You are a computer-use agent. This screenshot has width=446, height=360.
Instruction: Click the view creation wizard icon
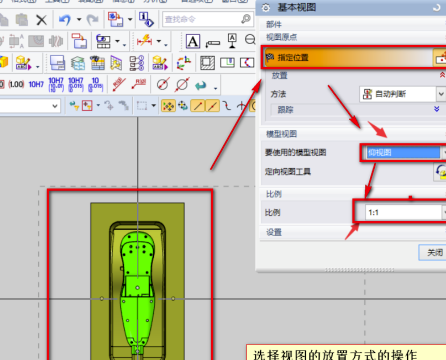tap(103, 41)
